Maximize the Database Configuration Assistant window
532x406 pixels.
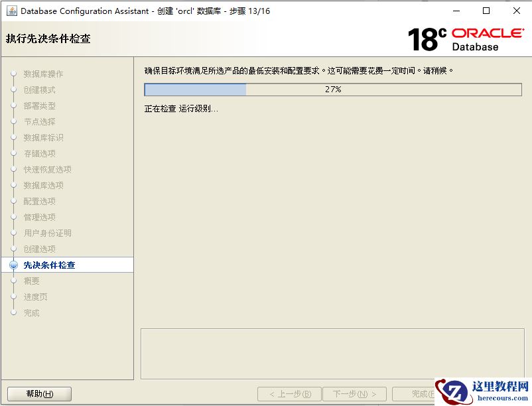point(486,11)
